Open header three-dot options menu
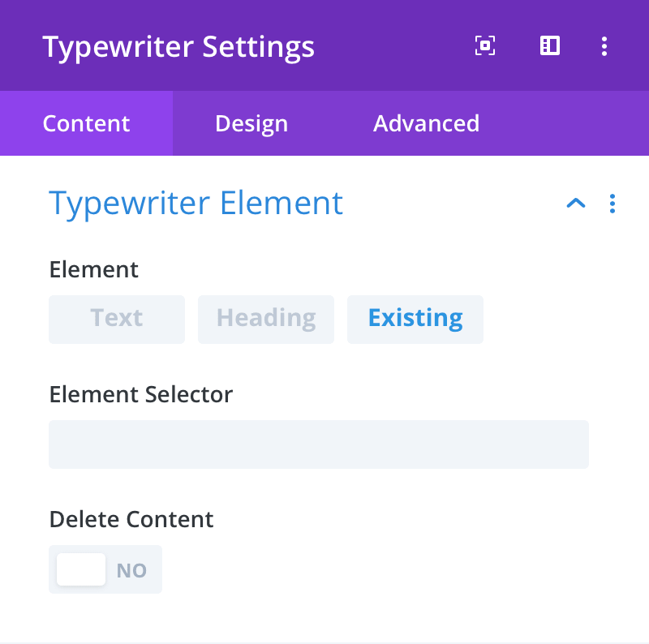This screenshot has width=649, height=644. pos(604,46)
